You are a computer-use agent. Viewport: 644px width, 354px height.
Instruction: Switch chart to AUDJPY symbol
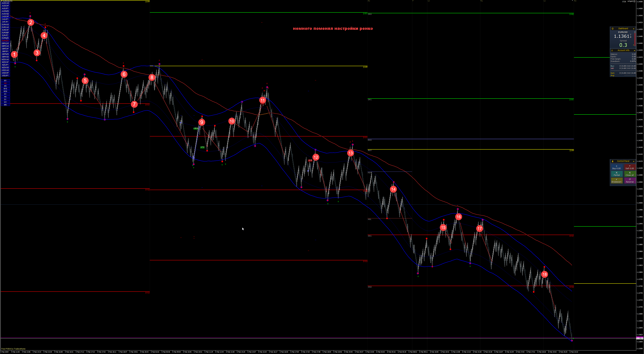click(5, 9)
